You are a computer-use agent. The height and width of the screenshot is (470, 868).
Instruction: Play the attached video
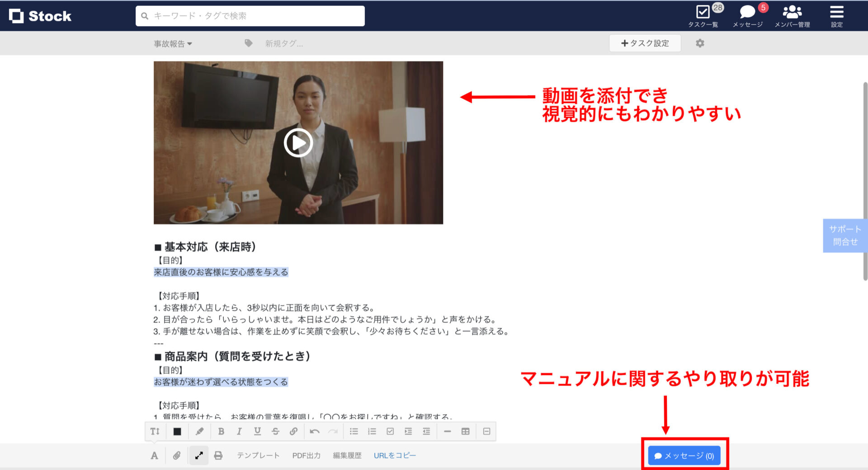pos(298,143)
